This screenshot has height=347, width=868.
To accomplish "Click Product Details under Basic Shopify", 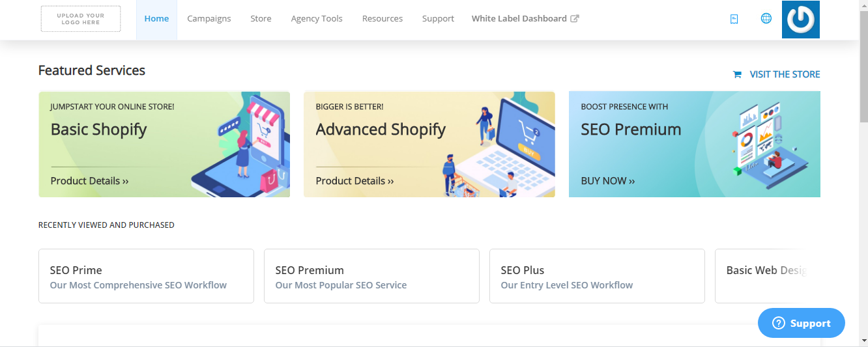I will pyautogui.click(x=89, y=181).
